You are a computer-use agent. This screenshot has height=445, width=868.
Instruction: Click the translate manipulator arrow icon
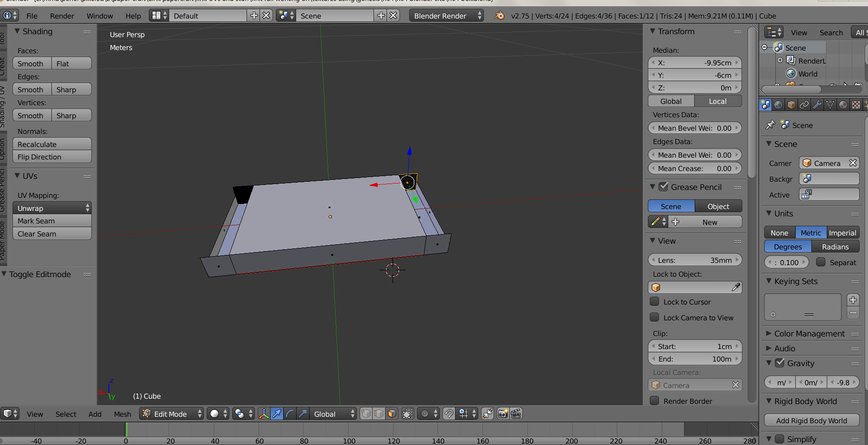[x=277, y=413]
